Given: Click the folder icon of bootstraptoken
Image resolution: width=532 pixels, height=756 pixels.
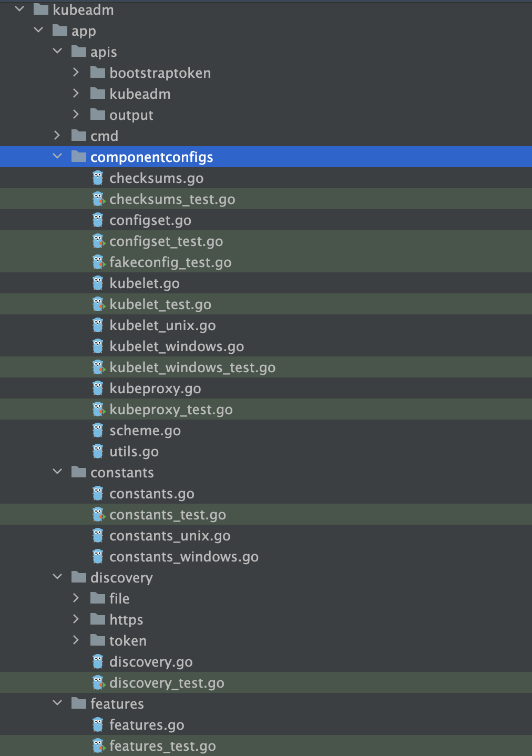Looking at the screenshot, I should click(98, 73).
